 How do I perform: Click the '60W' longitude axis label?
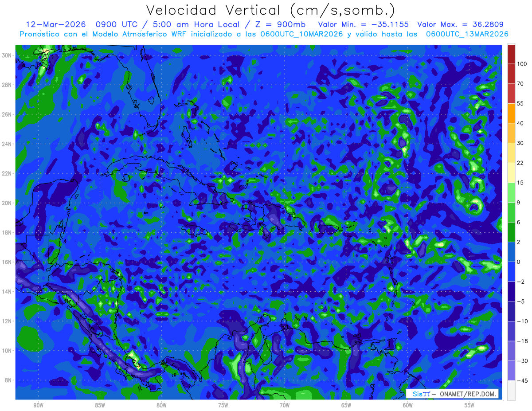(408, 406)
